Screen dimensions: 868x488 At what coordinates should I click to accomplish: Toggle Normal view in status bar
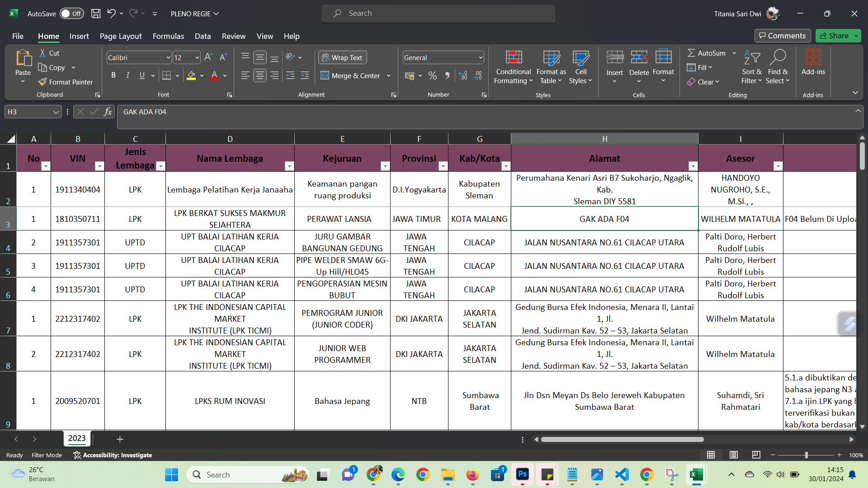(x=711, y=455)
